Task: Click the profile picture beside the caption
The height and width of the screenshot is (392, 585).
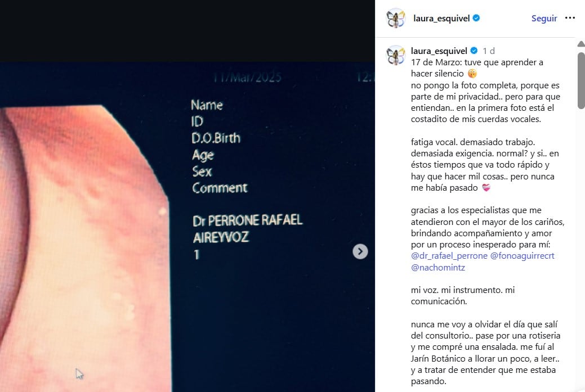Action: 396,56
